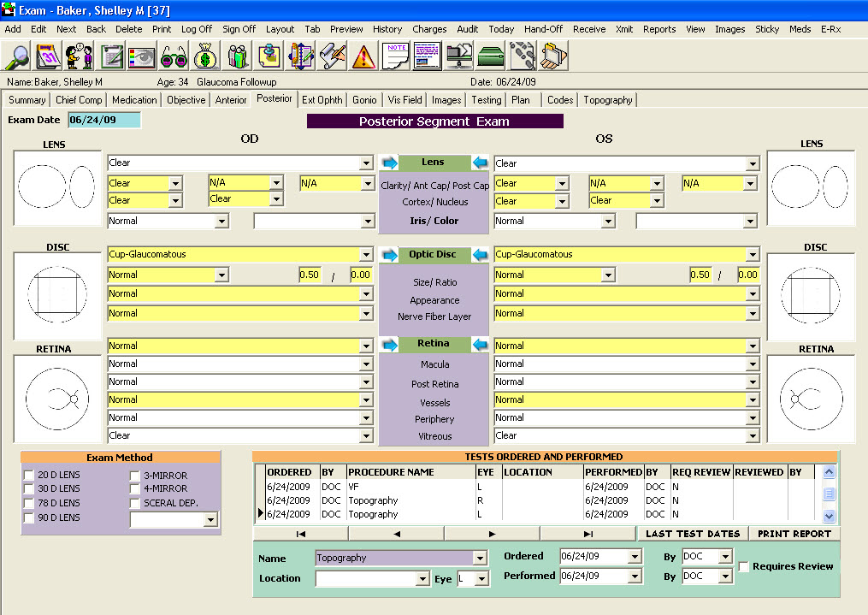Click the eye with color bars icon

click(142, 56)
